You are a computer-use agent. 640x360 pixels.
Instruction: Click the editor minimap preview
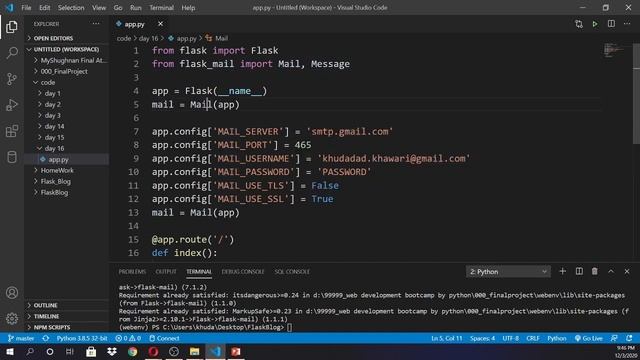[x=614, y=50]
